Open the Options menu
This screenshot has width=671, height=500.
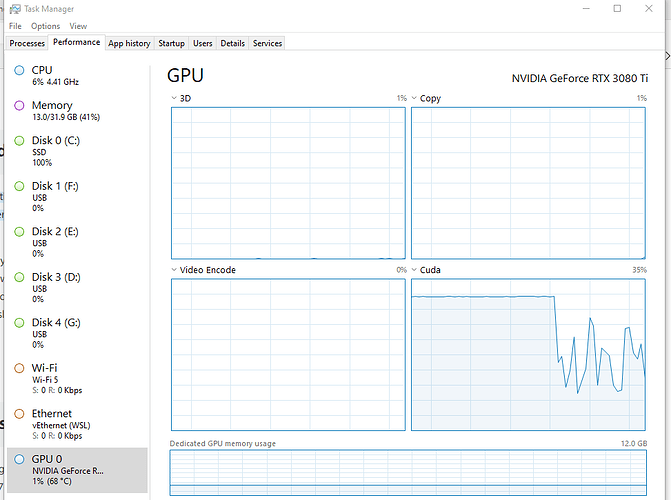click(x=45, y=26)
